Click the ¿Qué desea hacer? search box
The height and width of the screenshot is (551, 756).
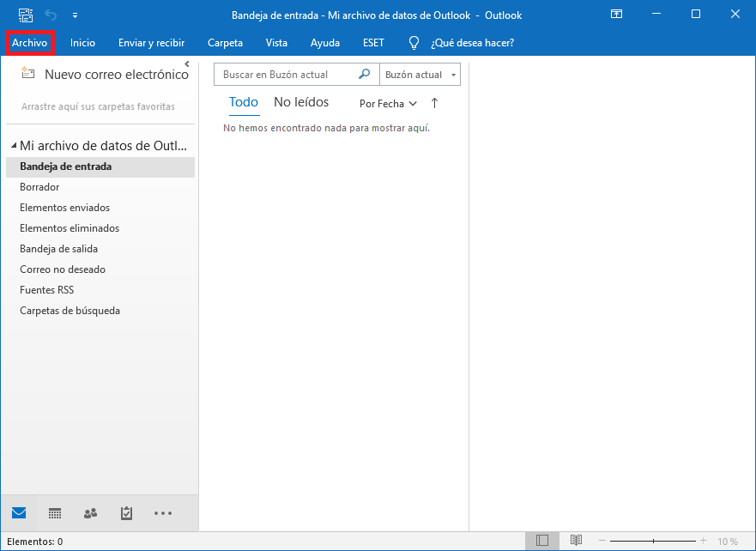pos(473,43)
